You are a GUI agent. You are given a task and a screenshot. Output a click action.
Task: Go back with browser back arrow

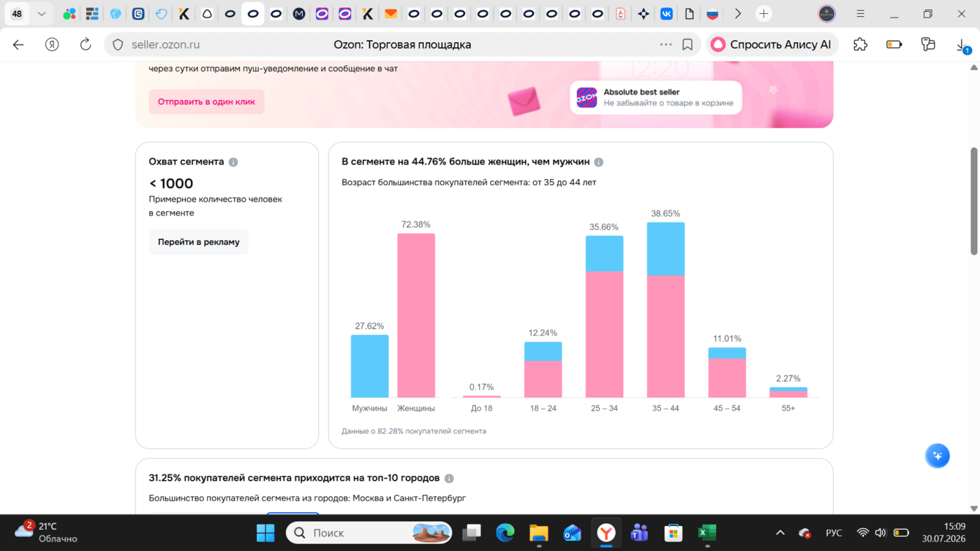pyautogui.click(x=18, y=45)
